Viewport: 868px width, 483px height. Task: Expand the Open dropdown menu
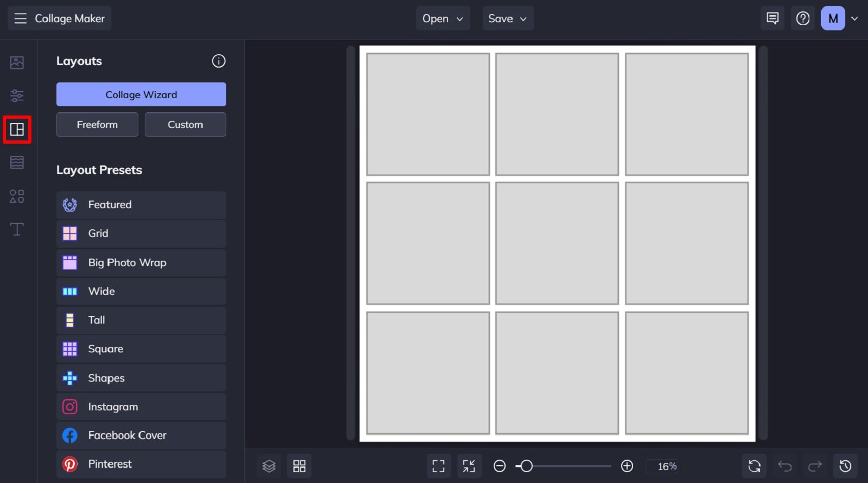tap(443, 18)
